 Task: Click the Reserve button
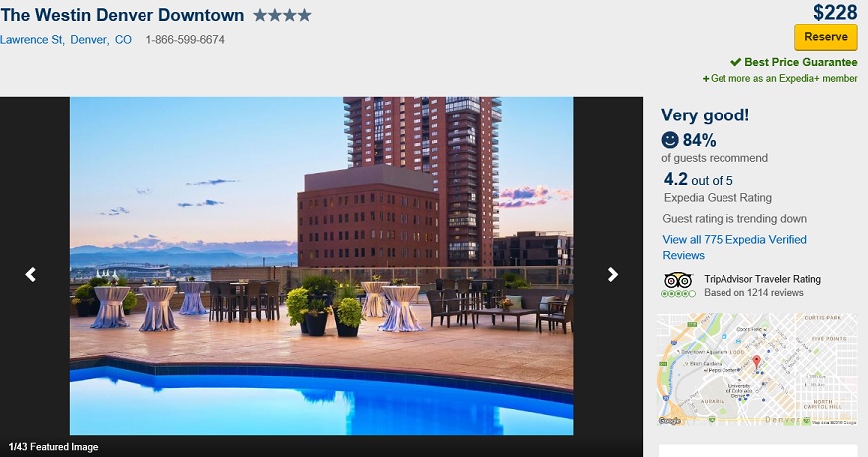(x=826, y=37)
